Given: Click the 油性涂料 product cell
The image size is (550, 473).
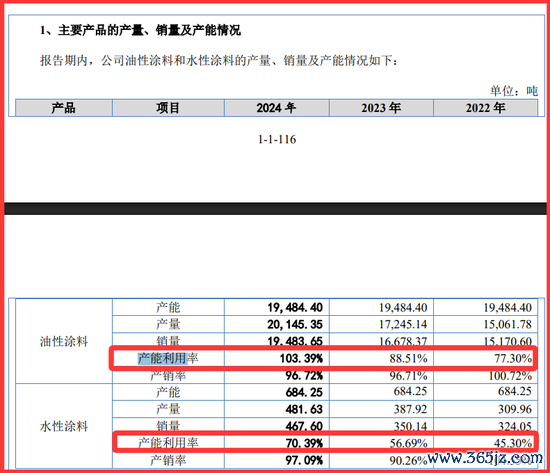Looking at the screenshot, I should [x=64, y=341].
